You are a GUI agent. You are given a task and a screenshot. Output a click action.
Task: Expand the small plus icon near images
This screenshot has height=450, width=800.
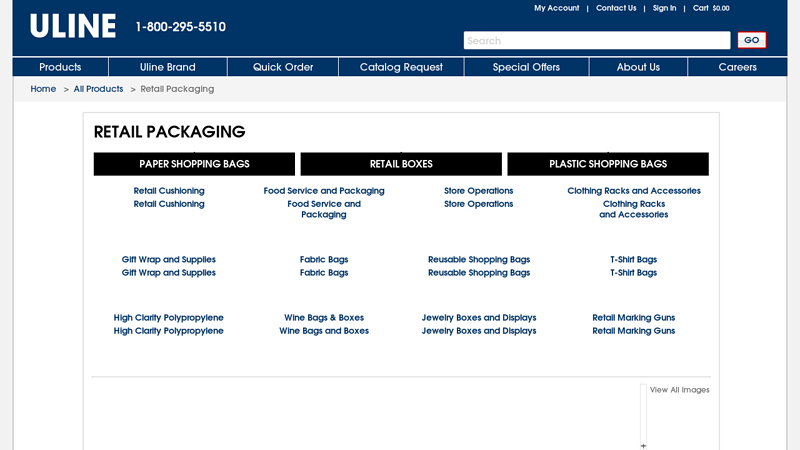(643, 446)
